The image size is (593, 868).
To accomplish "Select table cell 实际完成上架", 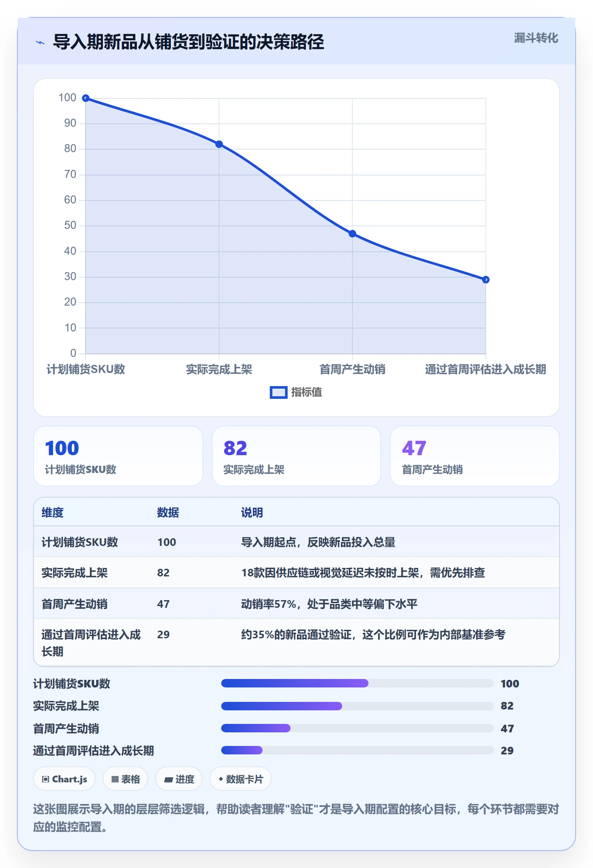I will coord(75,573).
